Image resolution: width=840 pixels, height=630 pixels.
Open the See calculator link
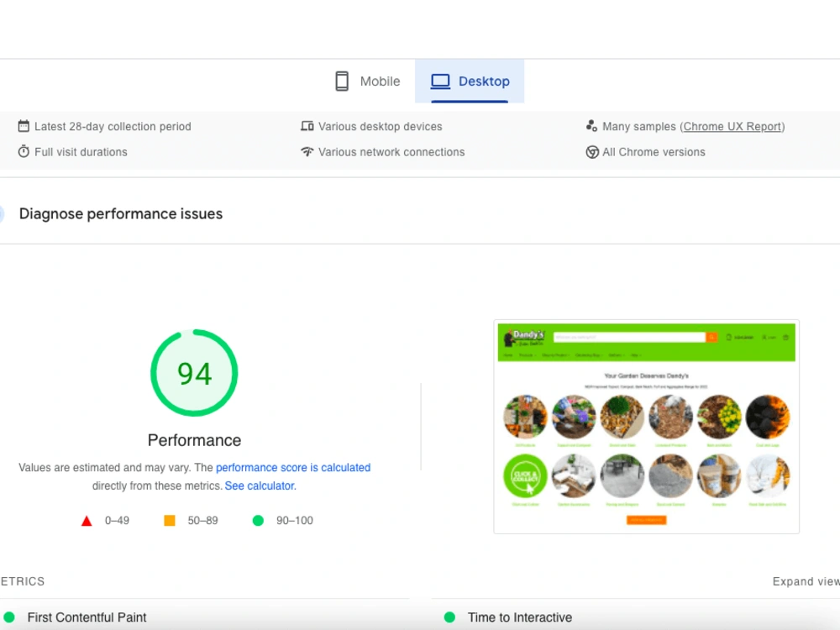[260, 486]
